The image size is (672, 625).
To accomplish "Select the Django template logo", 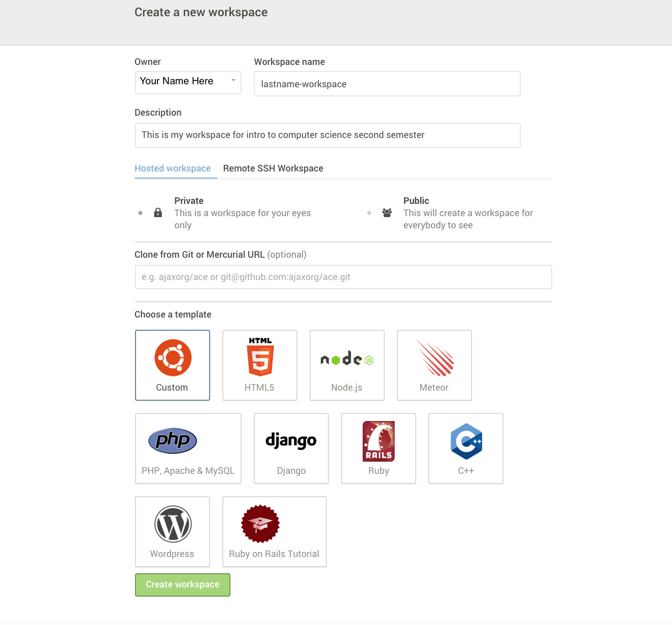I will pyautogui.click(x=291, y=441).
